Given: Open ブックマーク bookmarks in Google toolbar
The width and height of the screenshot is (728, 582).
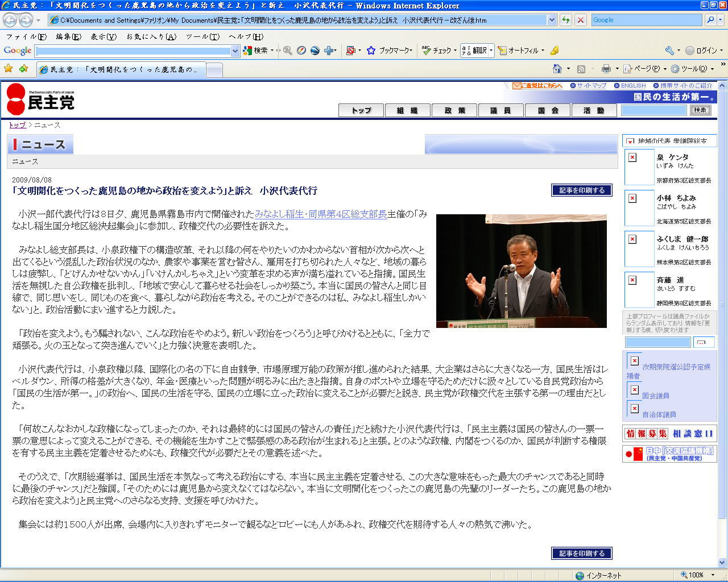Looking at the screenshot, I should [x=390, y=51].
